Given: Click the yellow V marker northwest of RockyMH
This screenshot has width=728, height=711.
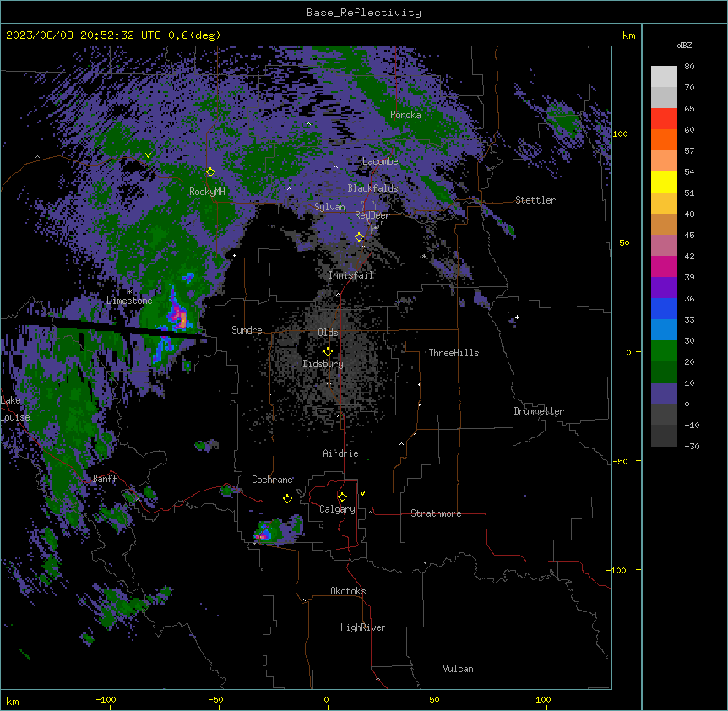Looking at the screenshot, I should (148, 155).
